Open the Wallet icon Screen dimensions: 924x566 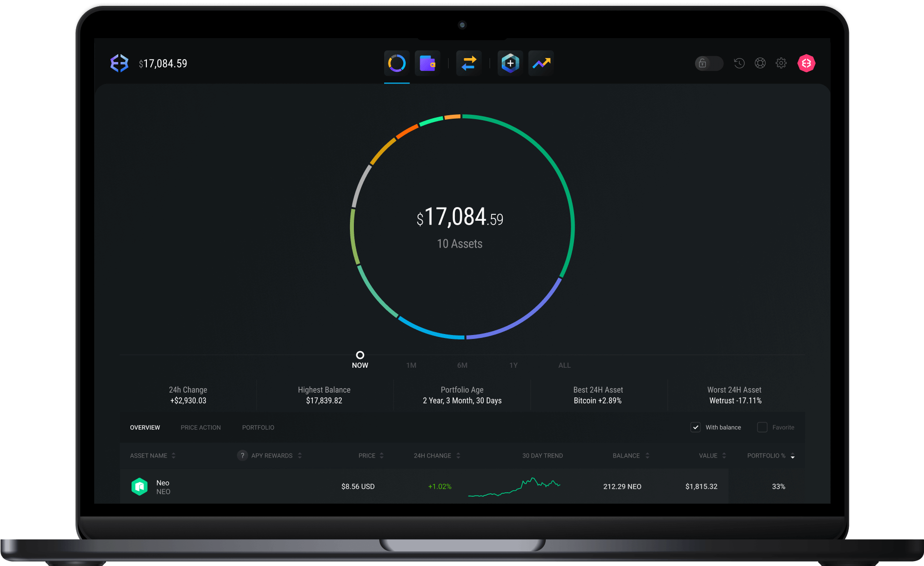428,63
